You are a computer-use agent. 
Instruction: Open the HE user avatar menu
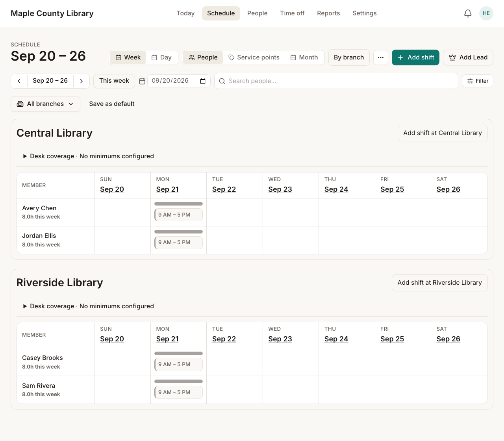[486, 13]
